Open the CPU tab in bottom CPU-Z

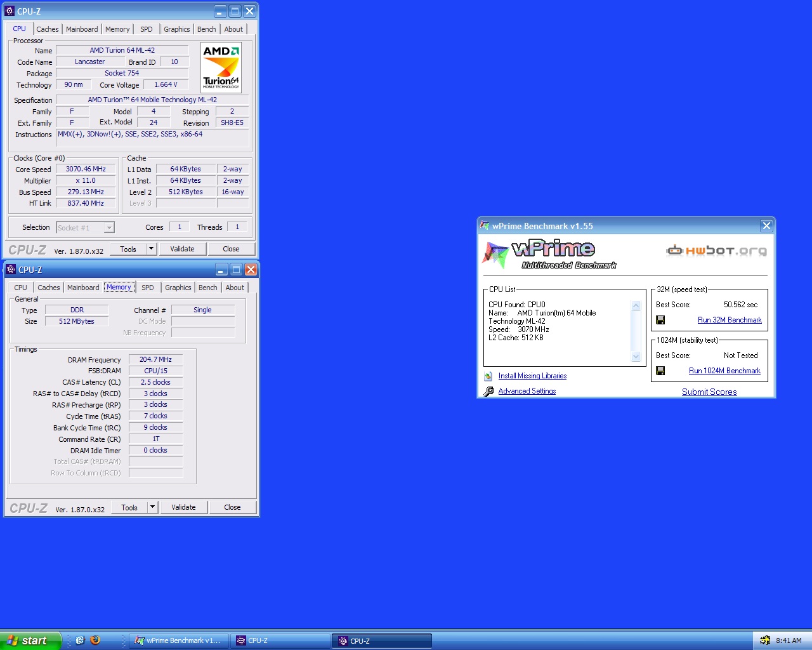[x=21, y=288]
